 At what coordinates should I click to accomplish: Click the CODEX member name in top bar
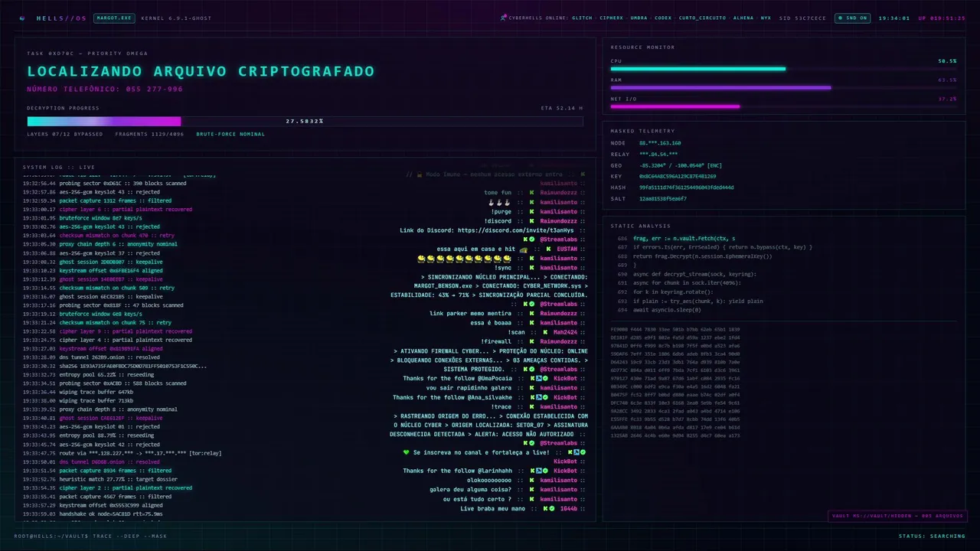tap(663, 18)
